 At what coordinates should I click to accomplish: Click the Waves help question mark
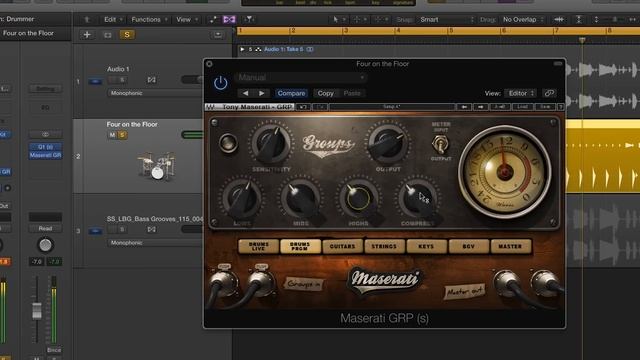pyautogui.click(x=561, y=107)
